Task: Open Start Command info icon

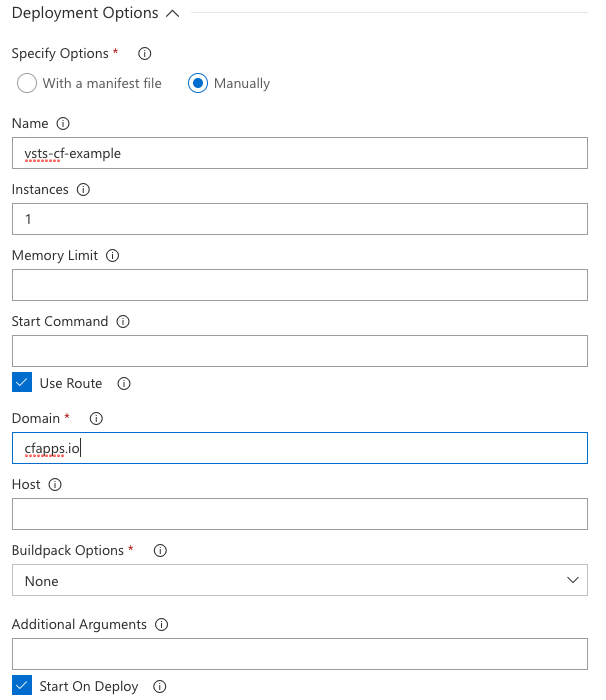Action: (122, 322)
